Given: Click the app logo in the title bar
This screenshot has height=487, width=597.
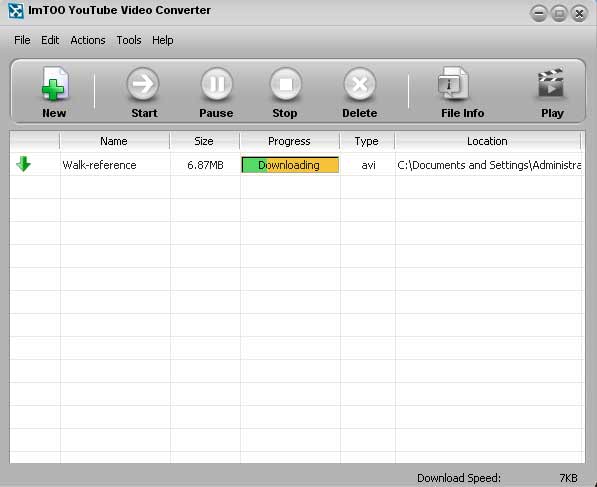Looking at the screenshot, I should (16, 11).
